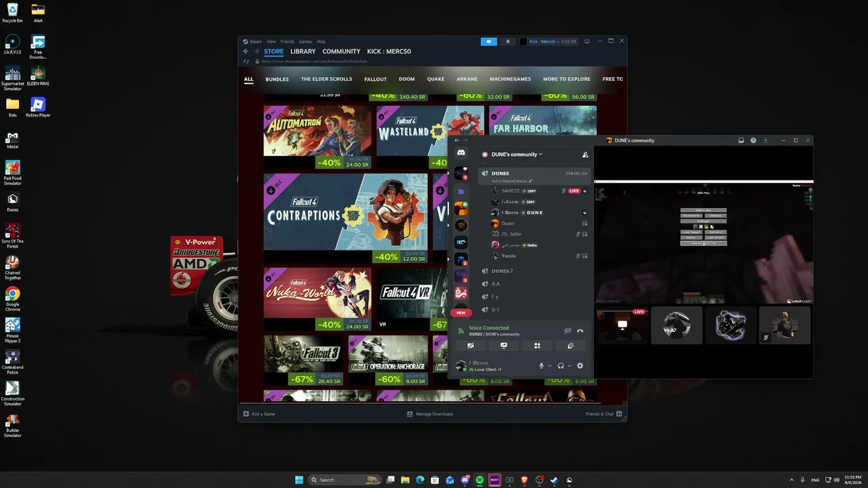Open Discord inbox icon in title bar
This screenshot has height=488, width=868.
click(741, 140)
